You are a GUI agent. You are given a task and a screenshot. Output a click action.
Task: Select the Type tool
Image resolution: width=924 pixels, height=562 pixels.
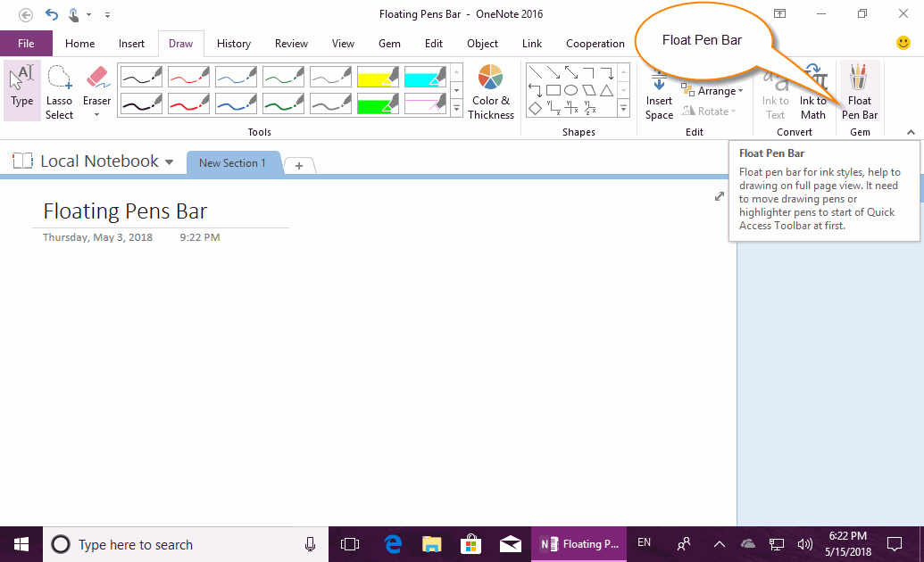pyautogui.click(x=22, y=91)
